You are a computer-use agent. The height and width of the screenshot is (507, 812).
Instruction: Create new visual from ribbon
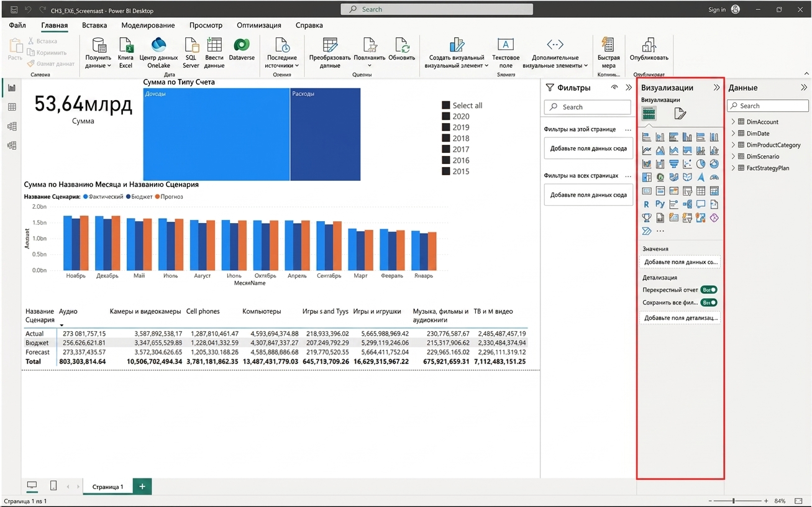pyautogui.click(x=457, y=53)
